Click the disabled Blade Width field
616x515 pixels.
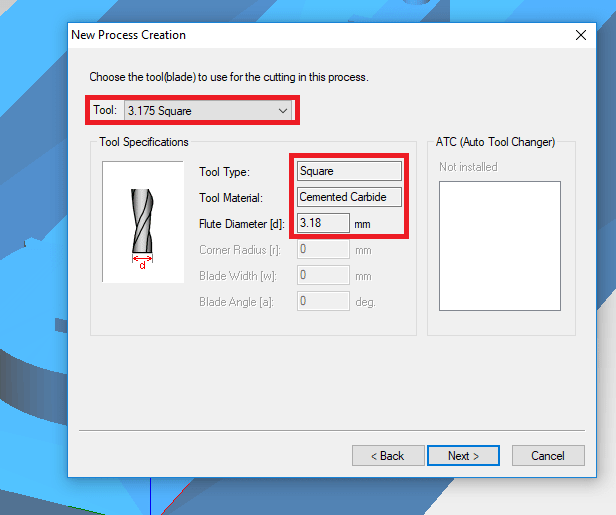click(x=323, y=275)
